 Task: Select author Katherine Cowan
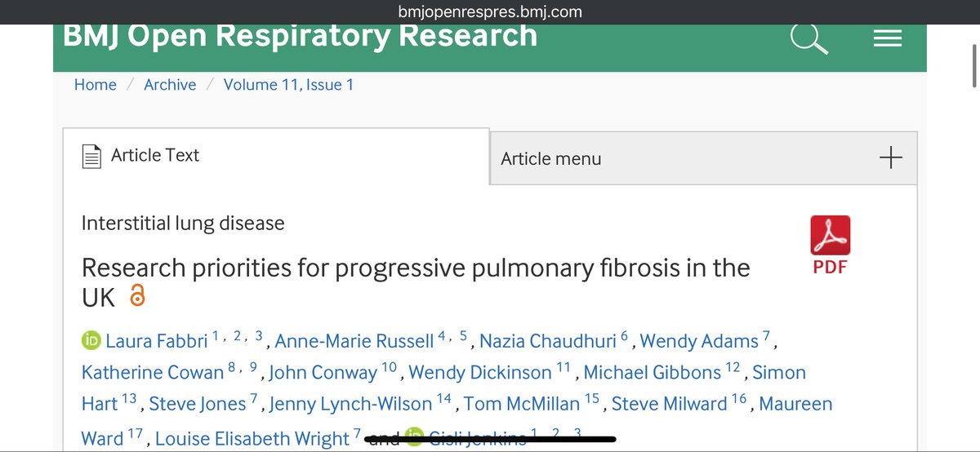[x=153, y=373]
